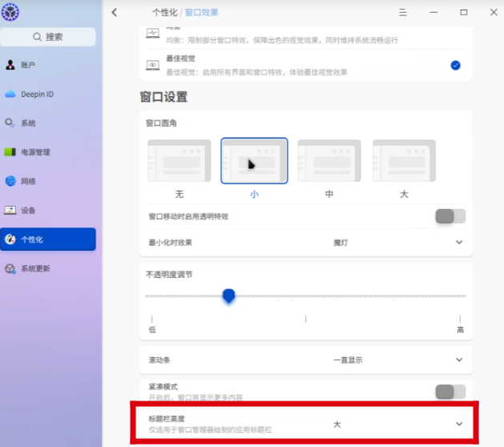Click the Control Center logo icon
The image size is (504, 447).
[10, 12]
